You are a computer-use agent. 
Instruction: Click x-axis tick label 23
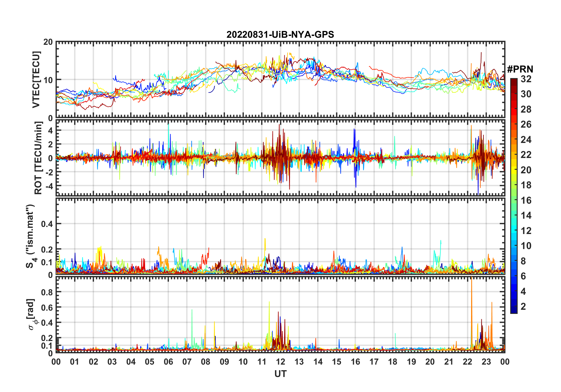pyautogui.click(x=486, y=362)
